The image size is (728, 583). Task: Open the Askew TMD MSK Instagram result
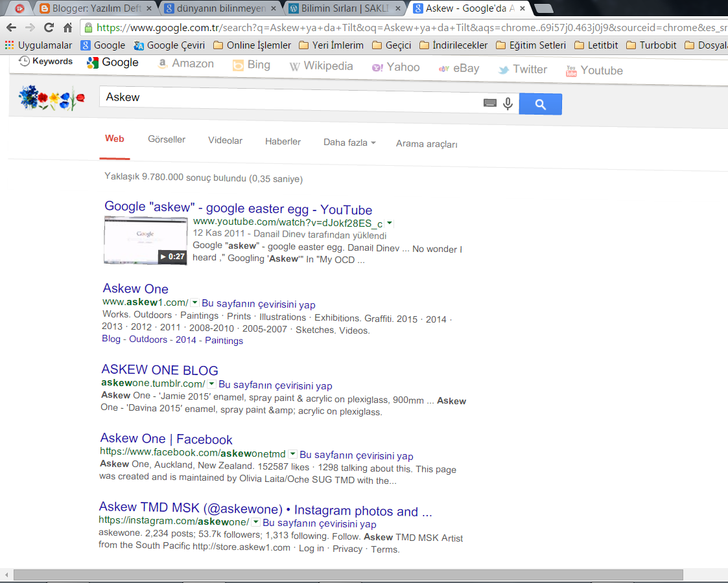pyautogui.click(x=266, y=509)
